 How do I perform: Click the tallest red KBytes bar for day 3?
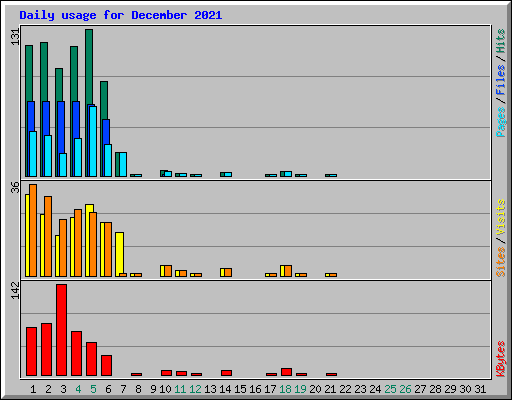[61, 330]
